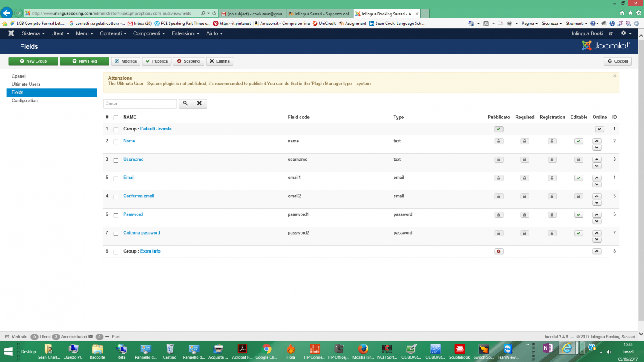This screenshot has width=644, height=362.
Task: Click the search magnifier icon button
Action: coord(185,103)
